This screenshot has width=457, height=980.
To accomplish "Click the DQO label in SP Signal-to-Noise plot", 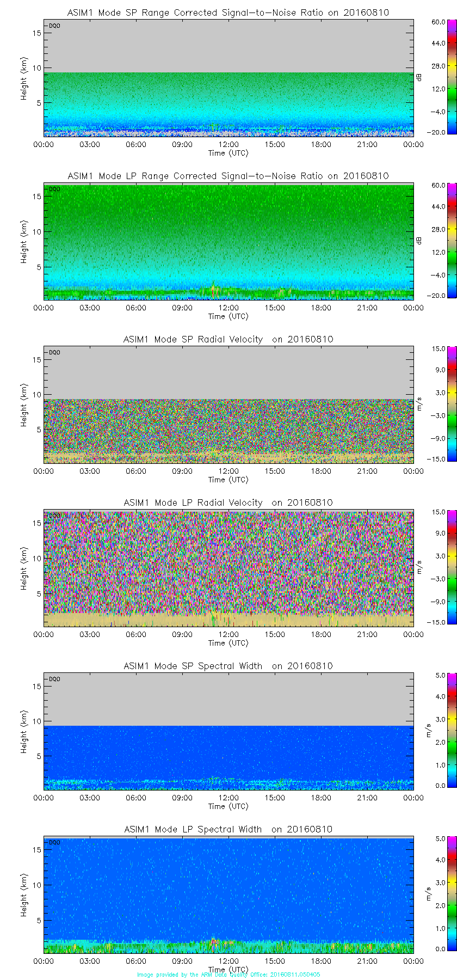I will click(54, 26).
